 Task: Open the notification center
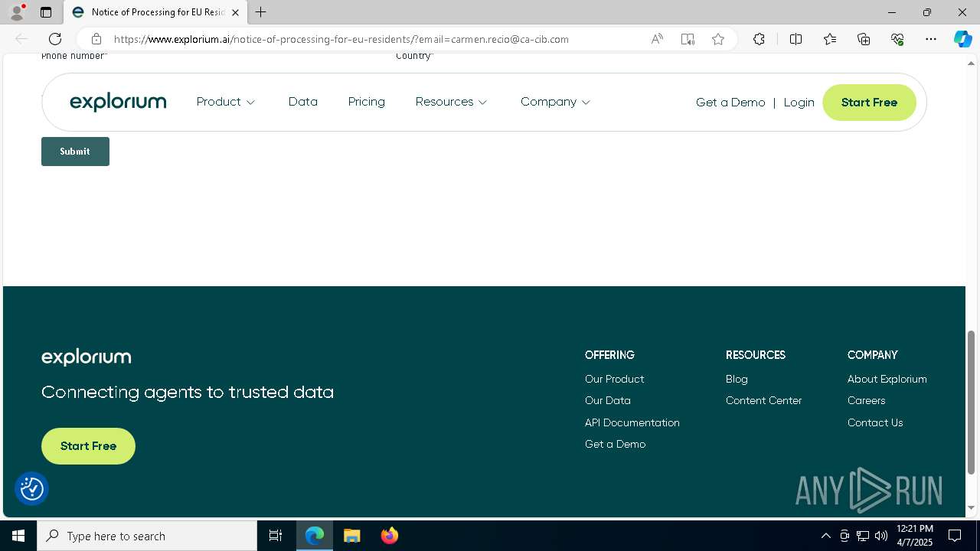pyautogui.click(x=955, y=536)
